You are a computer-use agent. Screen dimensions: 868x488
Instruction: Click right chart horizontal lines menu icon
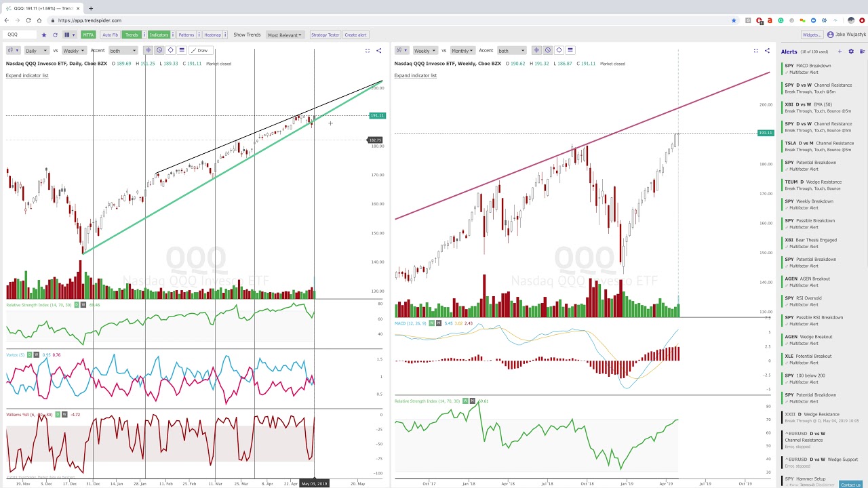tap(570, 50)
